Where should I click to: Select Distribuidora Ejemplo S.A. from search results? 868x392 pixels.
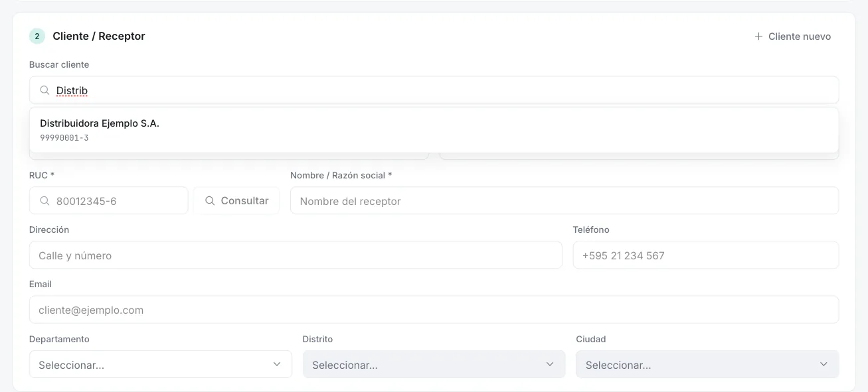[434, 130]
